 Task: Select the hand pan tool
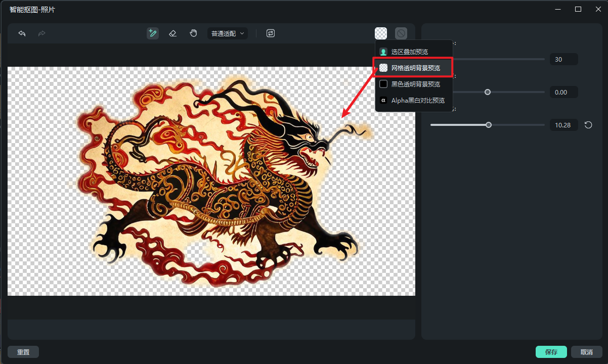193,33
